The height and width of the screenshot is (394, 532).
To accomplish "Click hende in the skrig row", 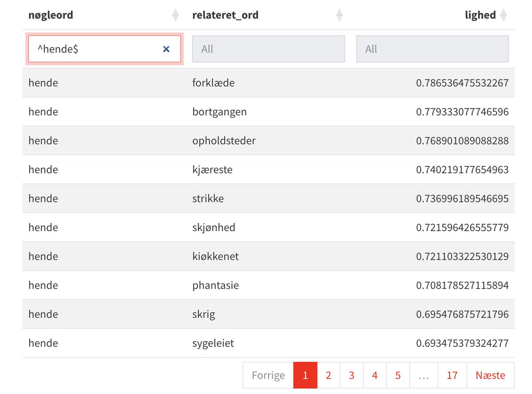I will click(43, 314).
